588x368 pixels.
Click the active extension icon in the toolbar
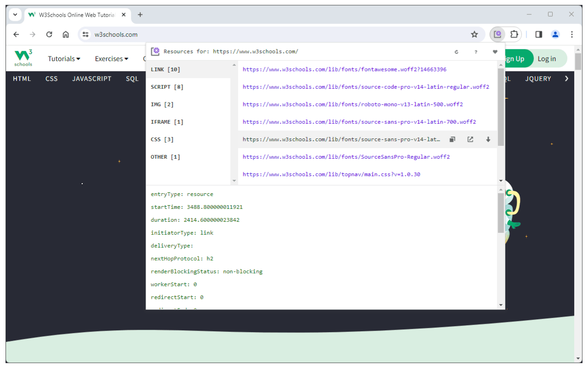(498, 34)
